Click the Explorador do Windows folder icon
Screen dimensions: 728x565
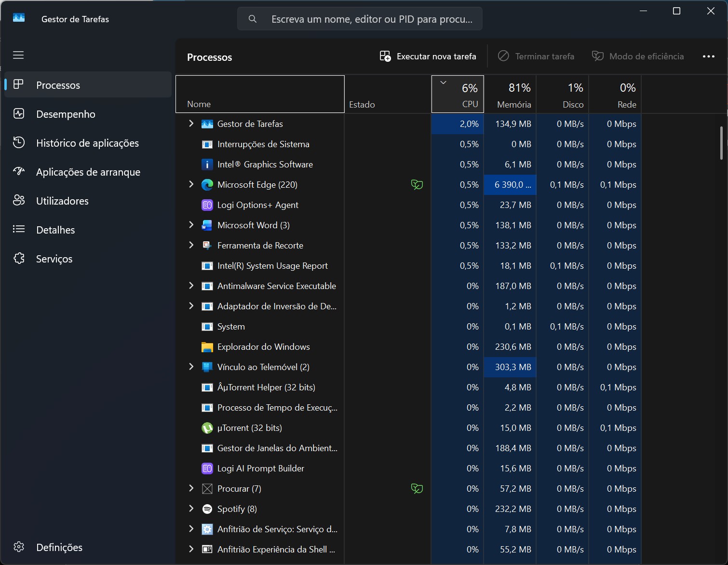(x=207, y=347)
